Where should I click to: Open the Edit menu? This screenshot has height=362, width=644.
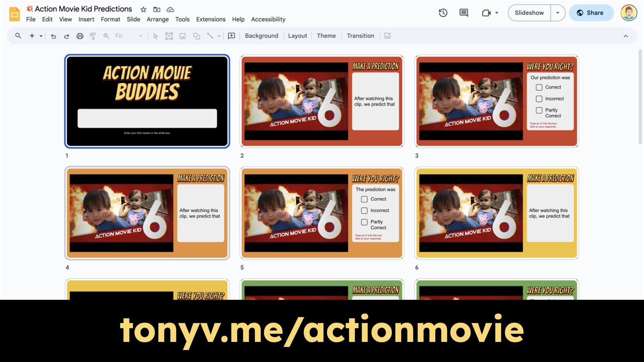tap(47, 19)
